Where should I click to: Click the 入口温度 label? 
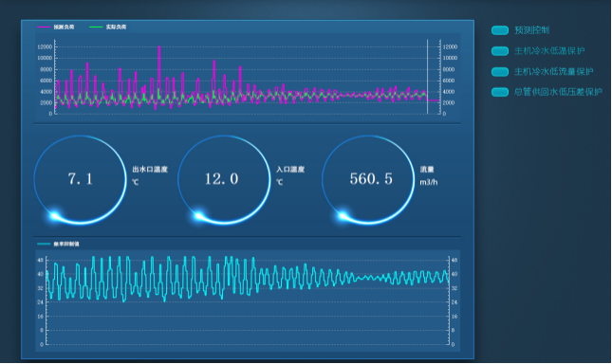point(290,170)
